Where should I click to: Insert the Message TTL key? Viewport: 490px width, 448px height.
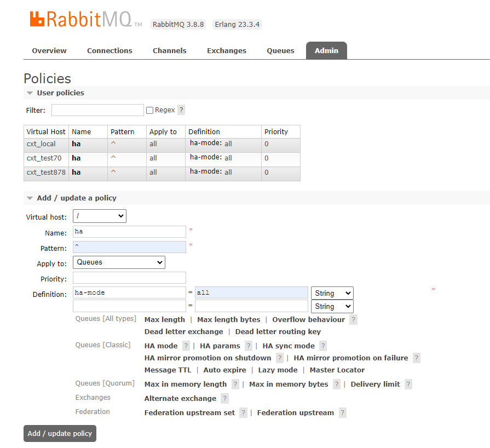pyautogui.click(x=168, y=370)
